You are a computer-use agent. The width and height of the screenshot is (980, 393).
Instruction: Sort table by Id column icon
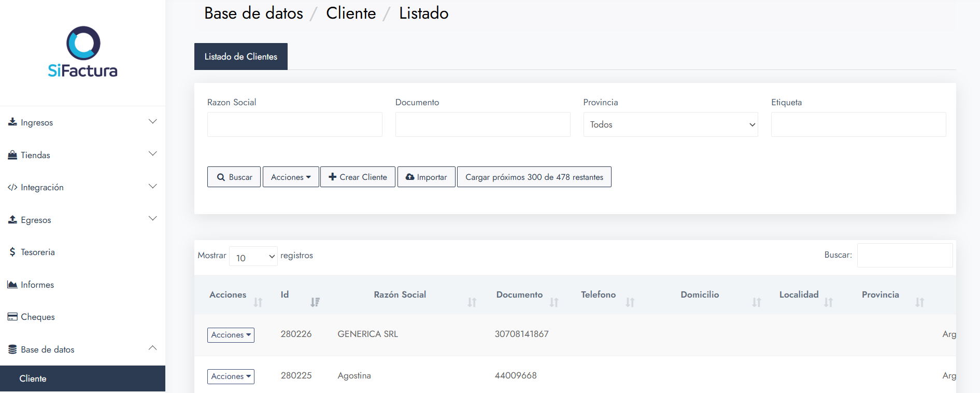tap(315, 302)
